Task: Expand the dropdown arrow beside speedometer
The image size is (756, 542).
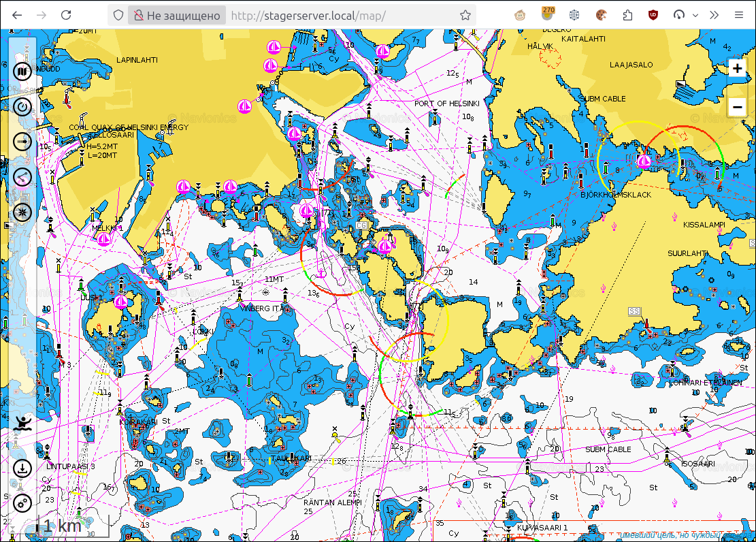Action: [695, 16]
